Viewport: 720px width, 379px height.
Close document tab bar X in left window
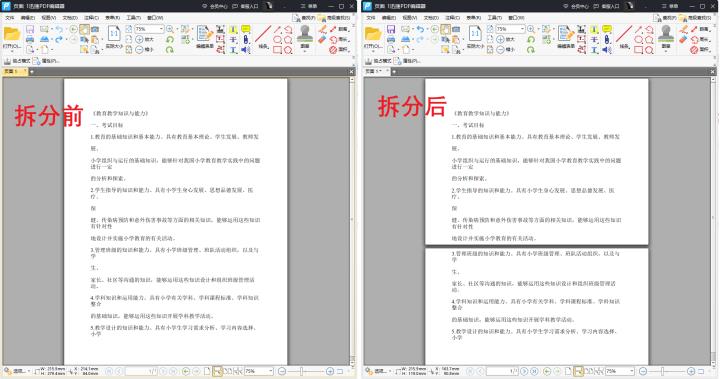[352, 72]
